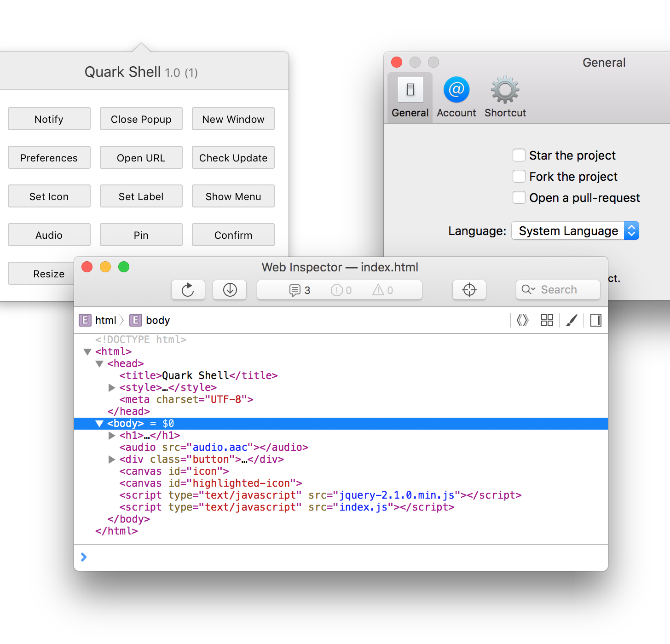Click the Notify button
The width and height of the screenshot is (670, 644).
pos(49,119)
